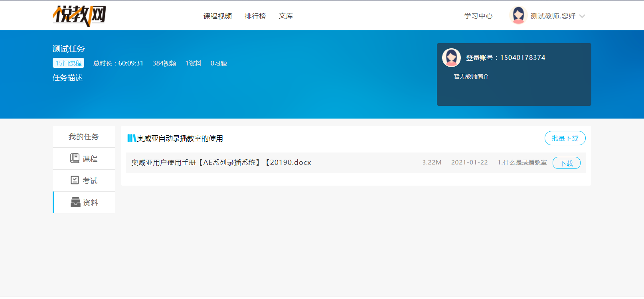Click the 测试教师,您好 greeting text
The image size is (644, 299).
coord(553,16)
